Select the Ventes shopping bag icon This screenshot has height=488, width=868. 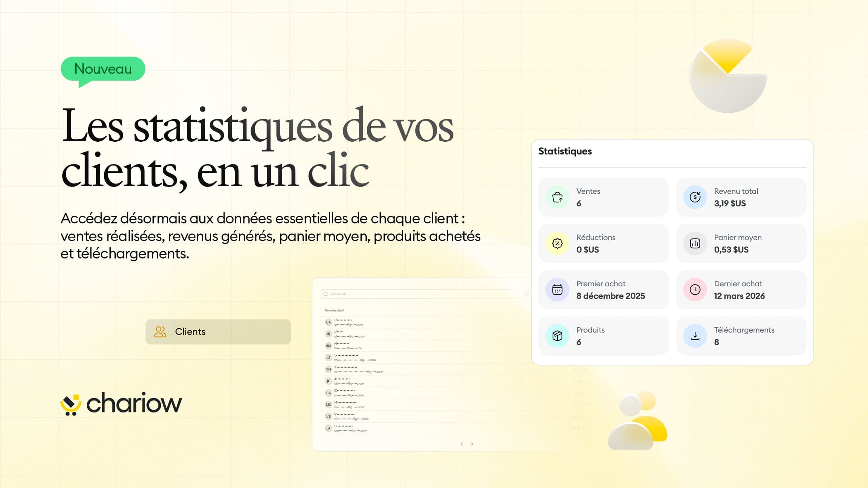pyautogui.click(x=557, y=197)
